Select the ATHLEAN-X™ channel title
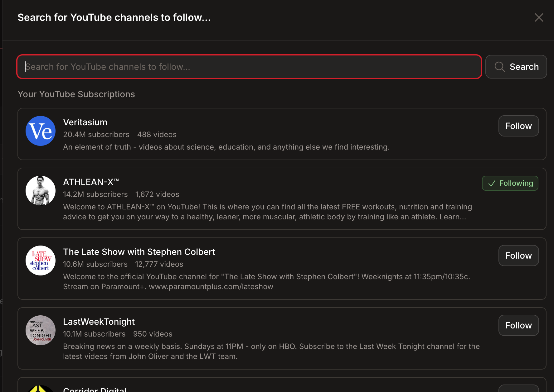This screenshot has height=392, width=554. point(91,182)
